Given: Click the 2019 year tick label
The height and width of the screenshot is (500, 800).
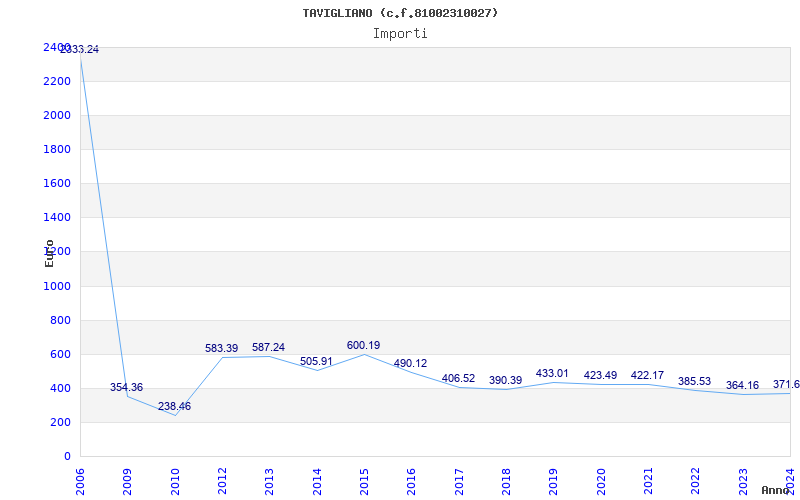Looking at the screenshot, I should [x=554, y=482].
